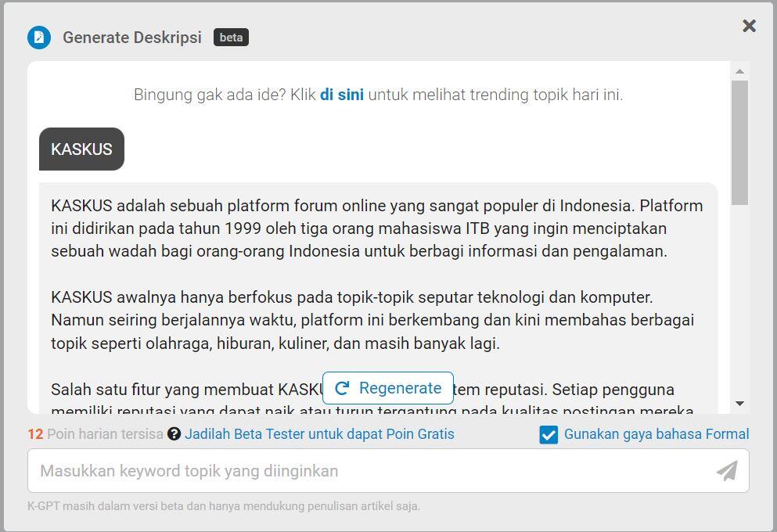The image size is (777, 532).
Task: Click the paper plane send icon
Action: pos(727,470)
